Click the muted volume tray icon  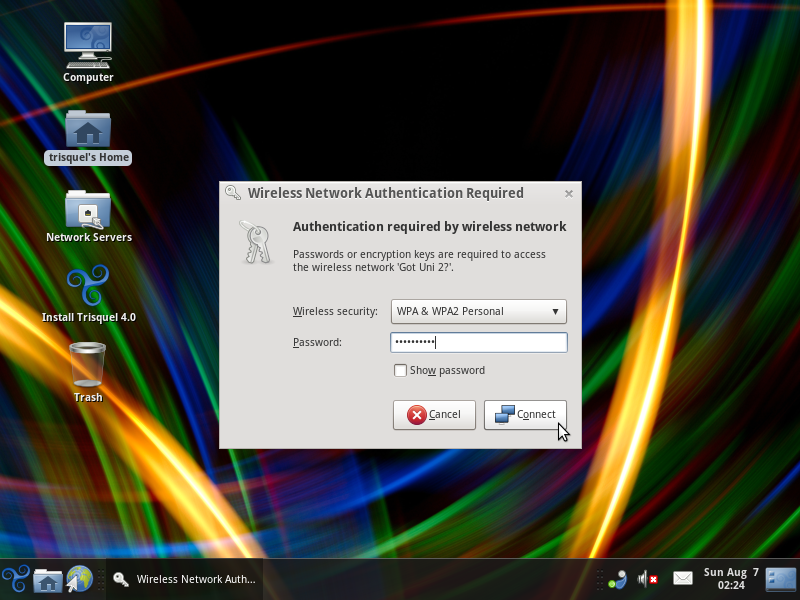point(648,579)
